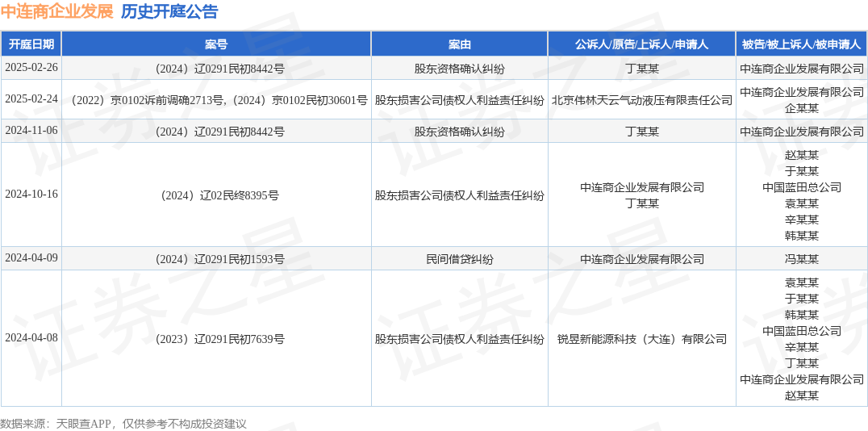Click case number 辽0291民初8442号 in the 2024-11-06 row
The image size is (868, 431).
pyautogui.click(x=216, y=132)
